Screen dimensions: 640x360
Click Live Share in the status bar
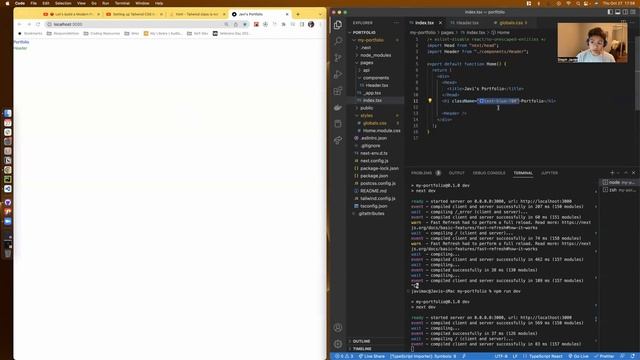point(371,356)
